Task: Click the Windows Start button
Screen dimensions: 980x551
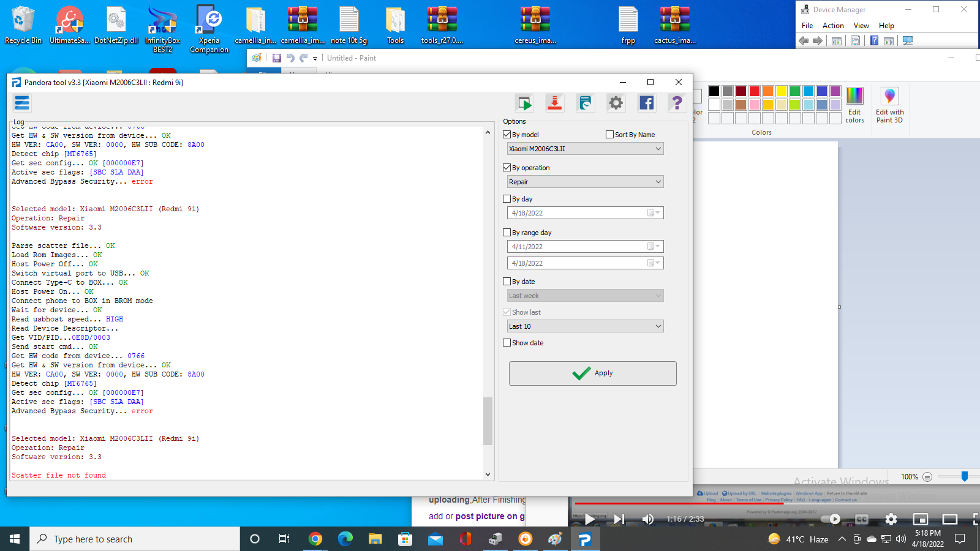Action: tap(15, 539)
